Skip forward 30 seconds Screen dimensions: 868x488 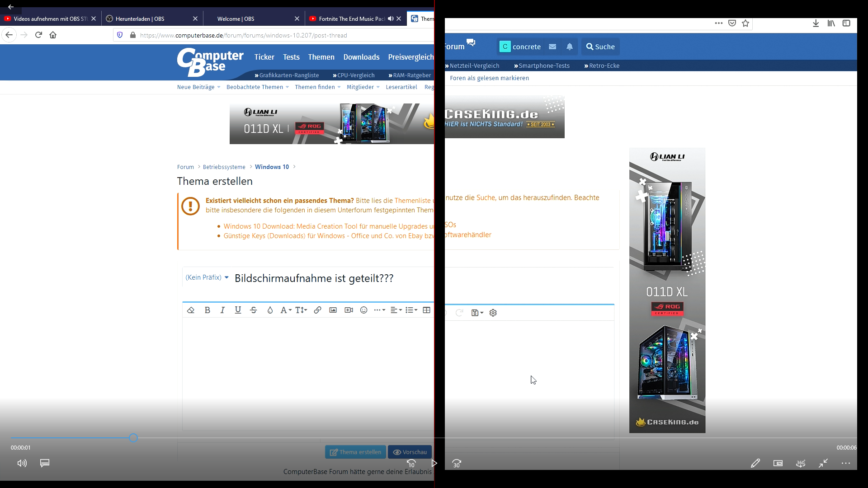(457, 463)
